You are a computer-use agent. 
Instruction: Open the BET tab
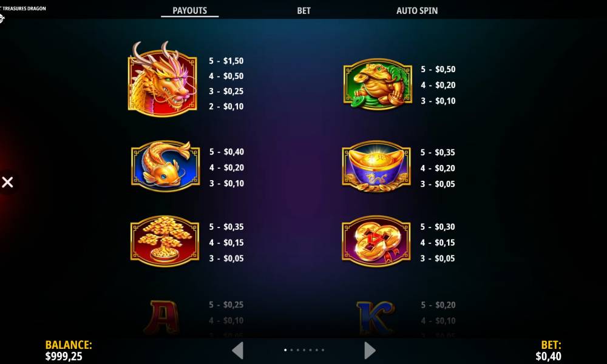pyautogui.click(x=304, y=10)
